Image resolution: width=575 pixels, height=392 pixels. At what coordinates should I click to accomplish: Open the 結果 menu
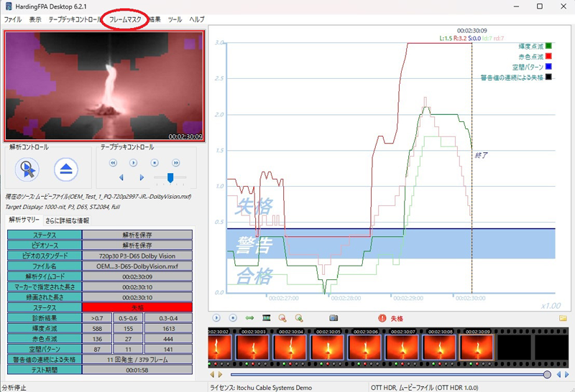click(155, 19)
